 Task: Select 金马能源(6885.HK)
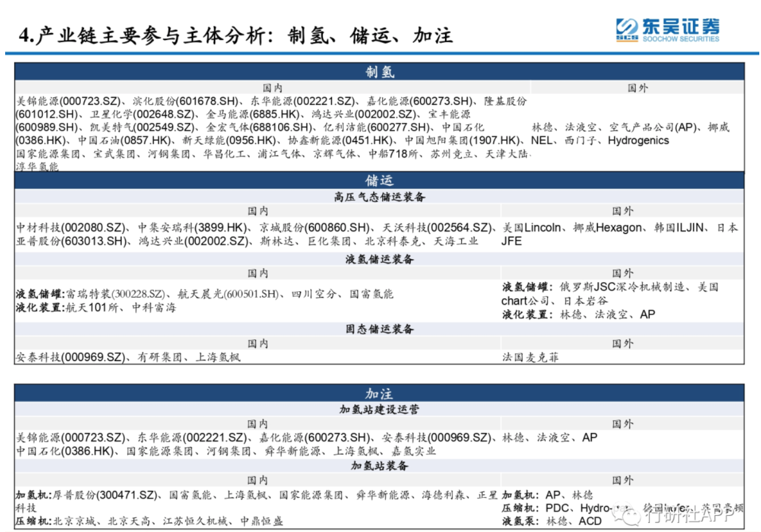(x=253, y=114)
